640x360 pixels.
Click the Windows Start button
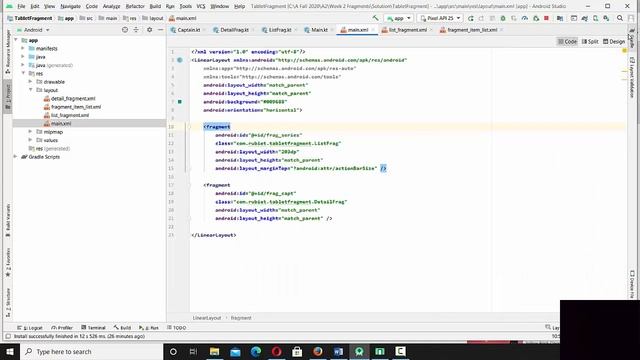10,351
